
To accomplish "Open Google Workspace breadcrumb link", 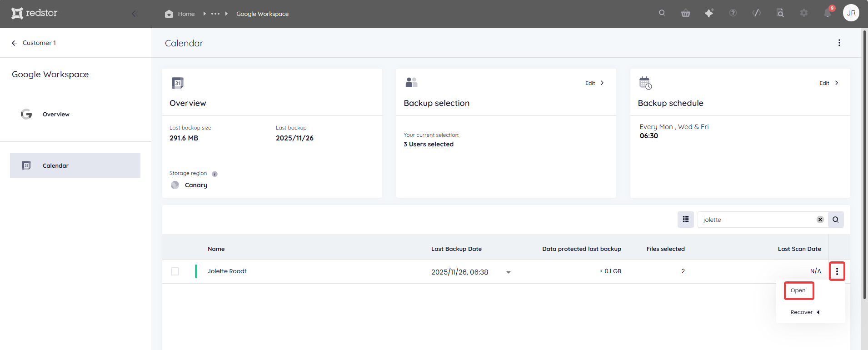I will pyautogui.click(x=262, y=14).
